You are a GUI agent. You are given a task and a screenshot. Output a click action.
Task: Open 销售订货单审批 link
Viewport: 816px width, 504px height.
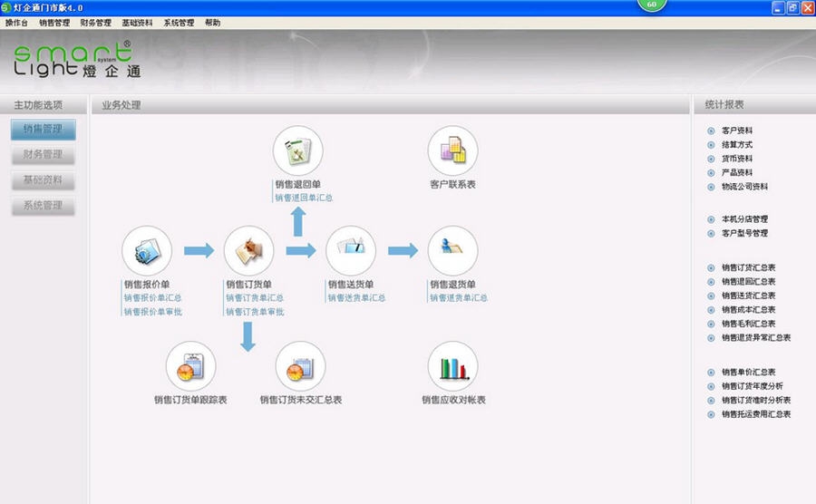pyautogui.click(x=255, y=312)
